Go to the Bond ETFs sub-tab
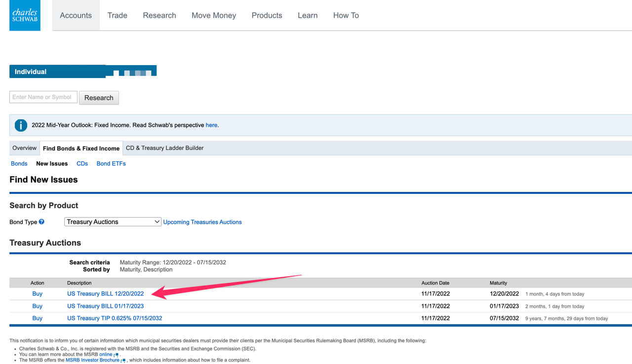Screen dimensions: 632x364 [x=111, y=164]
